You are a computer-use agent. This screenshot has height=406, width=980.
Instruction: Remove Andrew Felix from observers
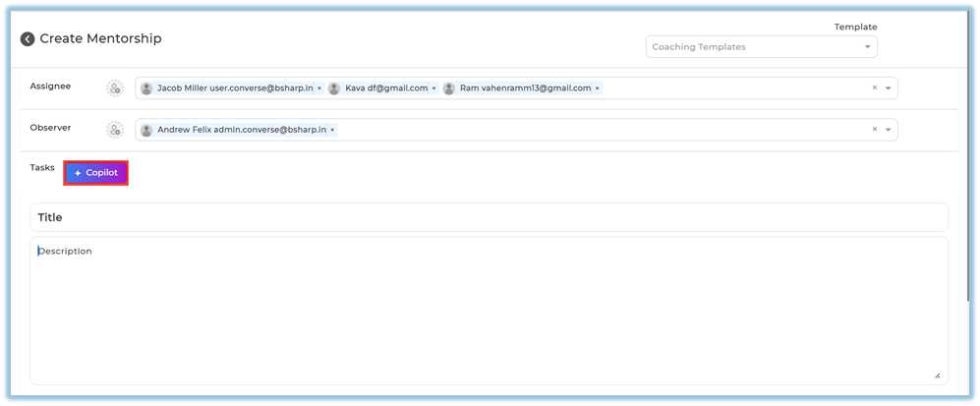point(332,130)
